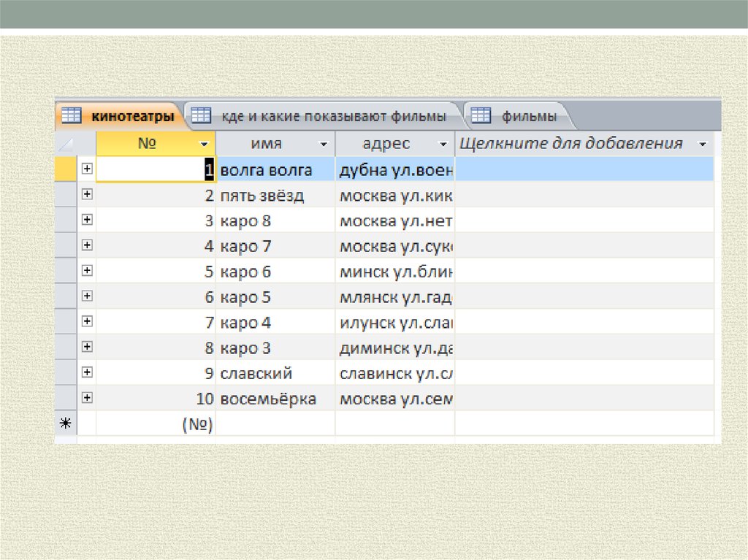Select the кинотеатры tab
Image resolution: width=748 pixels, height=560 pixels.
click(131, 116)
